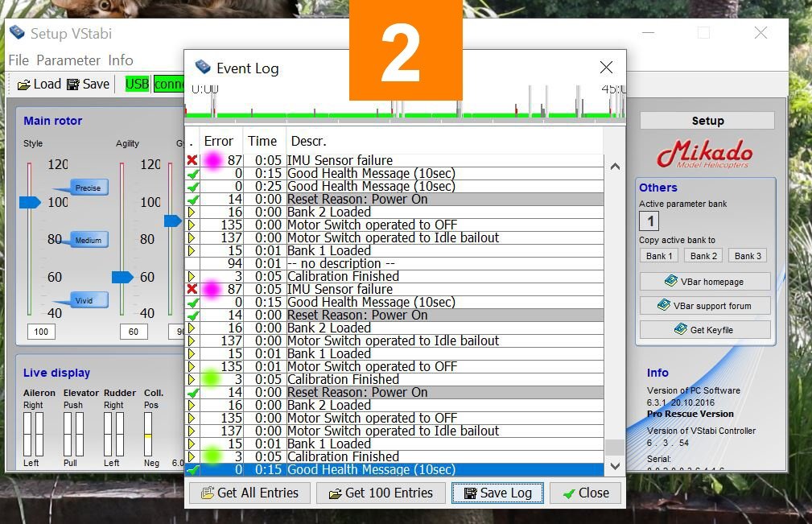Click Get All Entries button

tap(249, 493)
